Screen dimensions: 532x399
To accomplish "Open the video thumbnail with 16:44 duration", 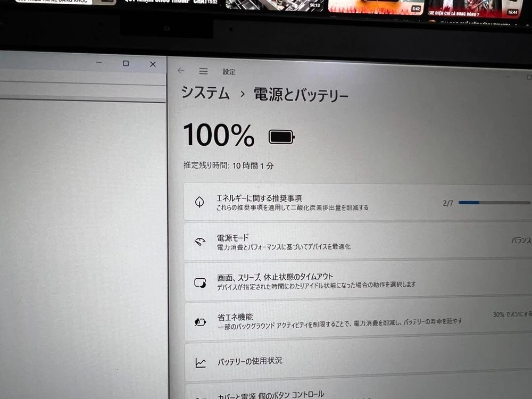I will point(475,9).
